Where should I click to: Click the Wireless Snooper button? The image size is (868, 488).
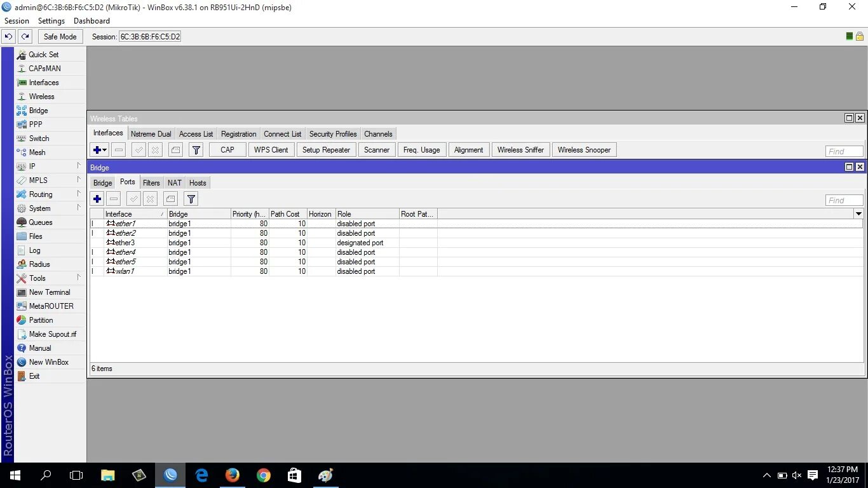[x=584, y=150]
